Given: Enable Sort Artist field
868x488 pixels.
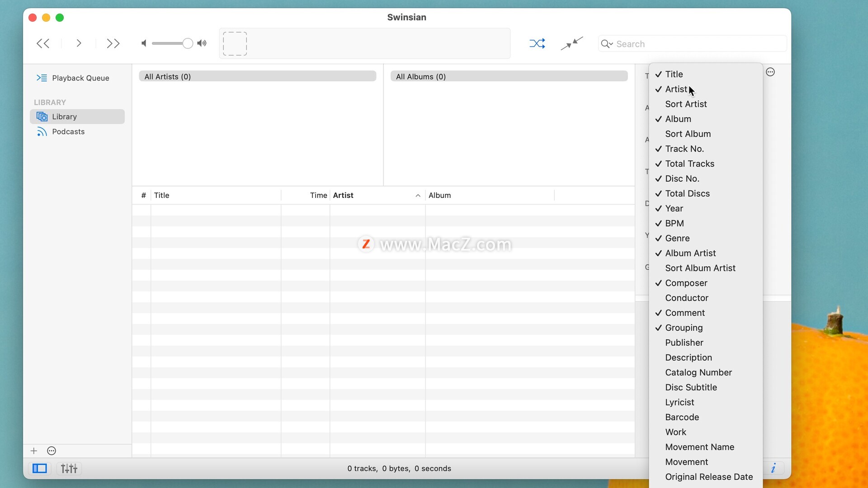Looking at the screenshot, I should pos(706,104).
